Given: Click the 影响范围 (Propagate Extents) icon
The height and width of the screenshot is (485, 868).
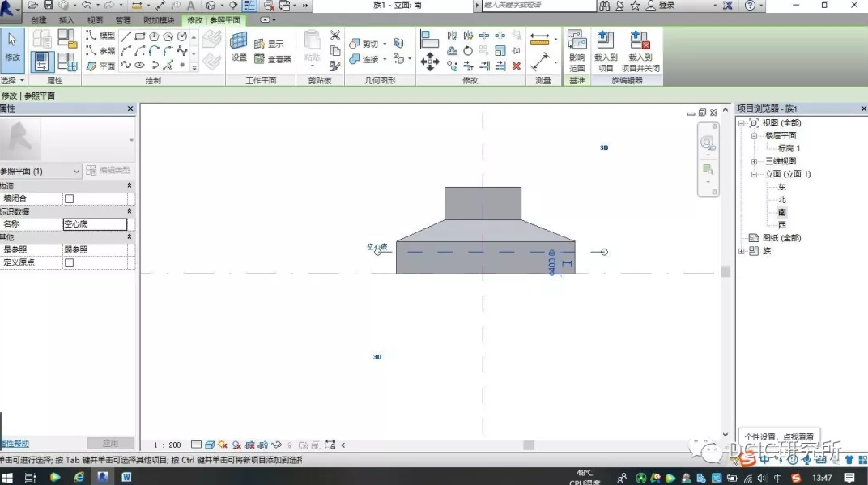Looking at the screenshot, I should click(x=577, y=51).
